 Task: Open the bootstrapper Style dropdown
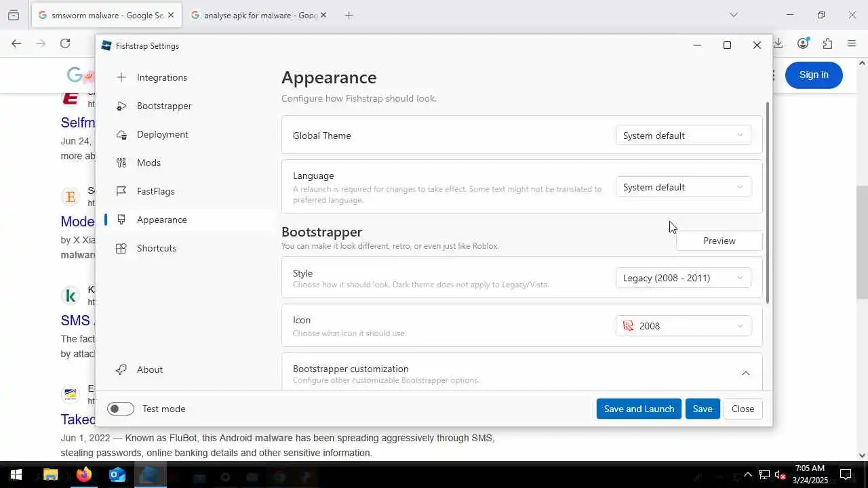683,278
